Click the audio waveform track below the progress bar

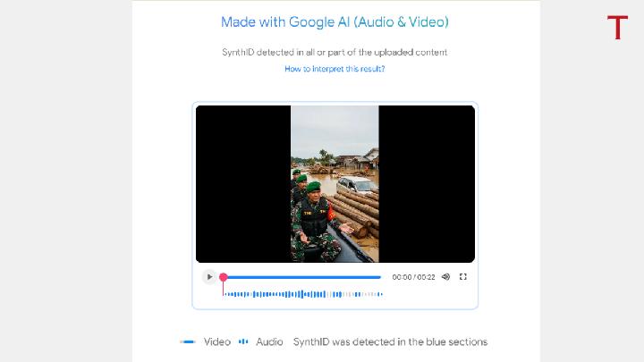[286, 294]
